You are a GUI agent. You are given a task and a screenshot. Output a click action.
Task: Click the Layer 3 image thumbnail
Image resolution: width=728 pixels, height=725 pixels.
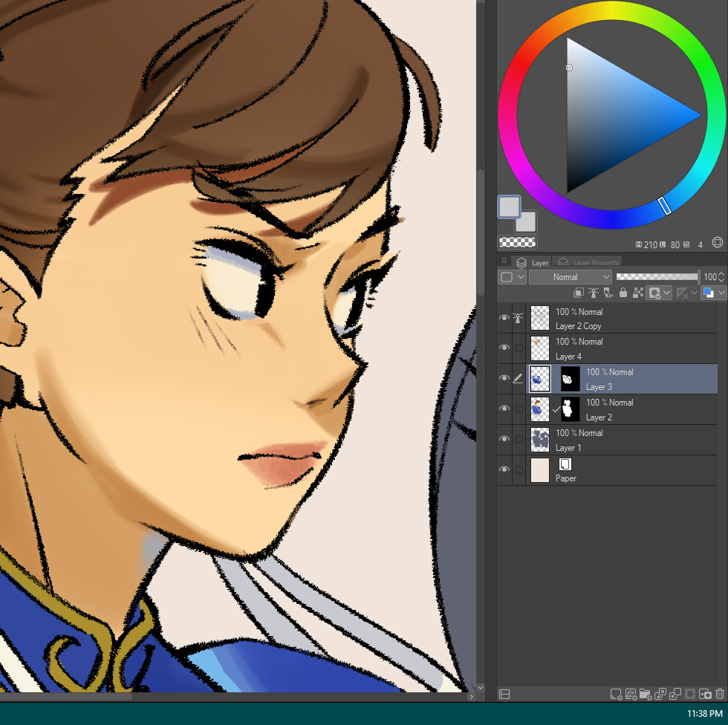540,379
